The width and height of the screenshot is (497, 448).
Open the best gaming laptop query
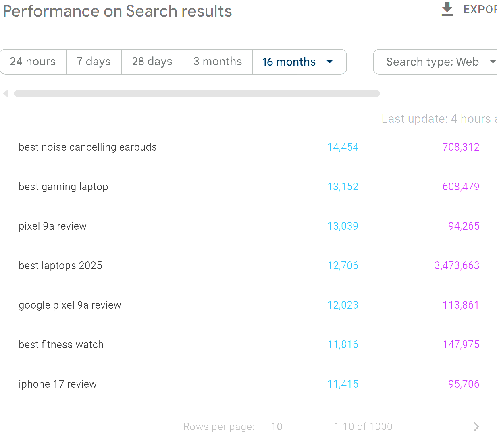[63, 187]
